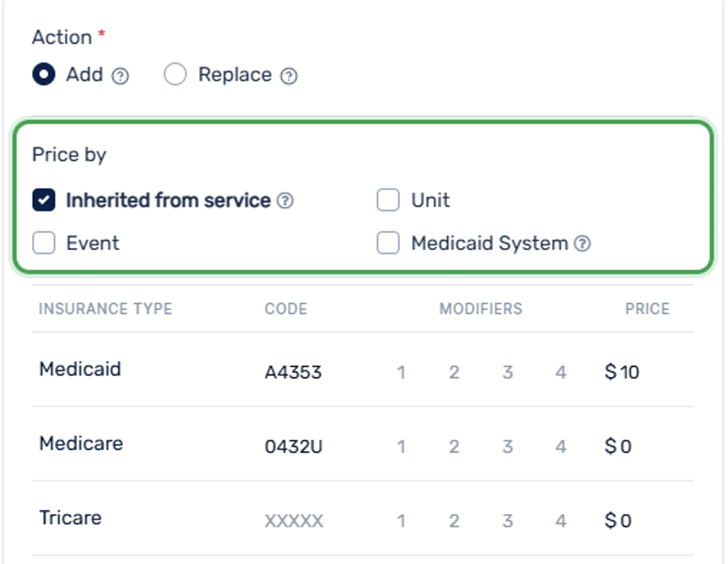Viewport: 728px width, 564px height.
Task: Enable the Unit price checkbox
Action: point(388,200)
